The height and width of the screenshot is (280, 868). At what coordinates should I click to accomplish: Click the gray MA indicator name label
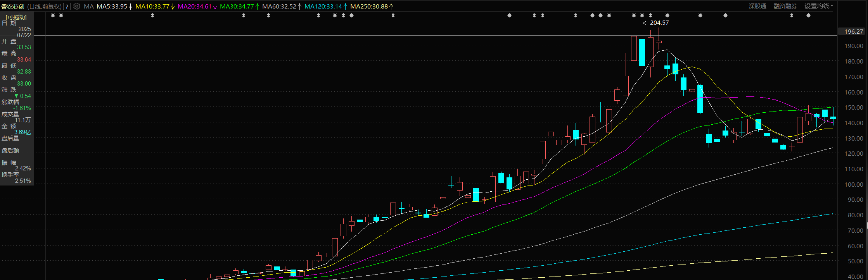(x=89, y=6)
